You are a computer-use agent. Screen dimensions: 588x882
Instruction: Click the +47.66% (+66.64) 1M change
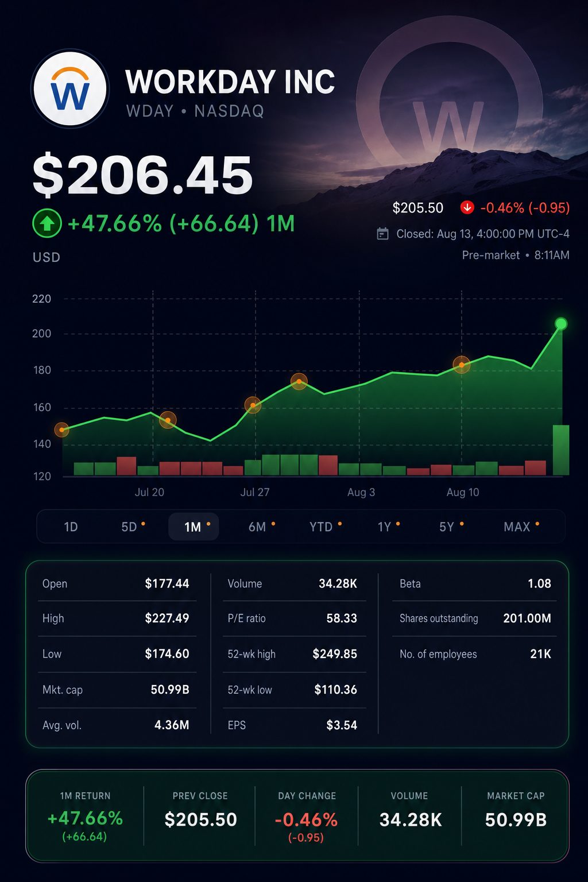[181, 223]
